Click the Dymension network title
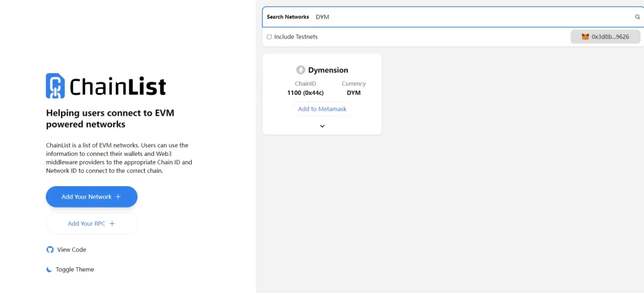The height and width of the screenshot is (293, 644). [x=328, y=70]
